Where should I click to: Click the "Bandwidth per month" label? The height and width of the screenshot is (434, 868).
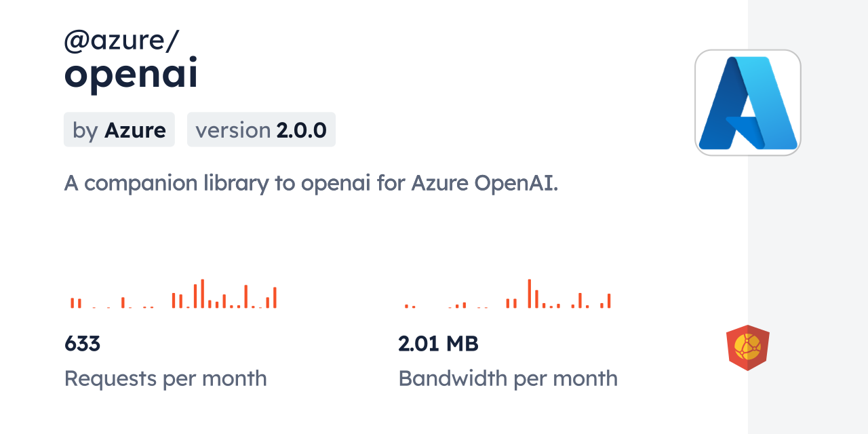tap(508, 378)
